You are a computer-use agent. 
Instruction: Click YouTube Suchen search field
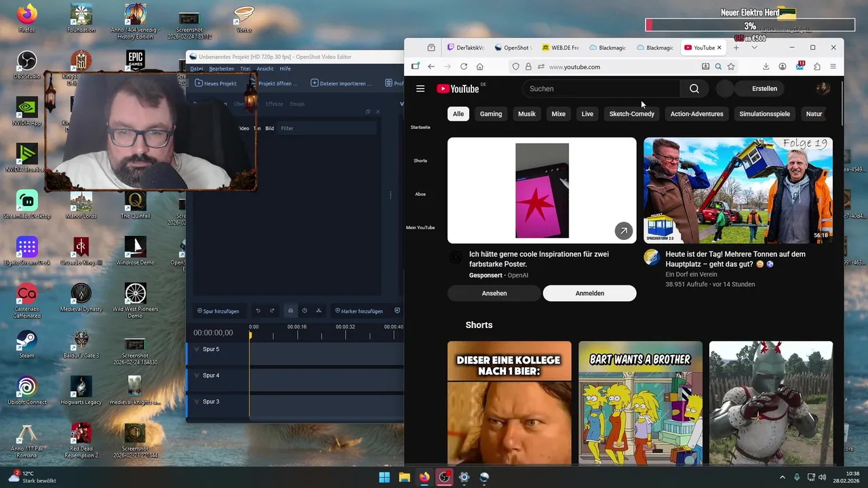601,89
